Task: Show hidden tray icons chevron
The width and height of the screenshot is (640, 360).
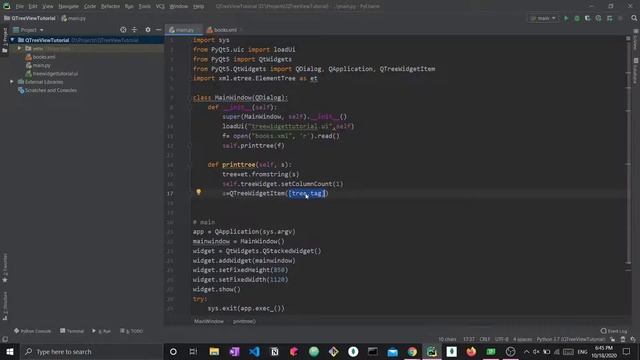Action: click(526, 351)
